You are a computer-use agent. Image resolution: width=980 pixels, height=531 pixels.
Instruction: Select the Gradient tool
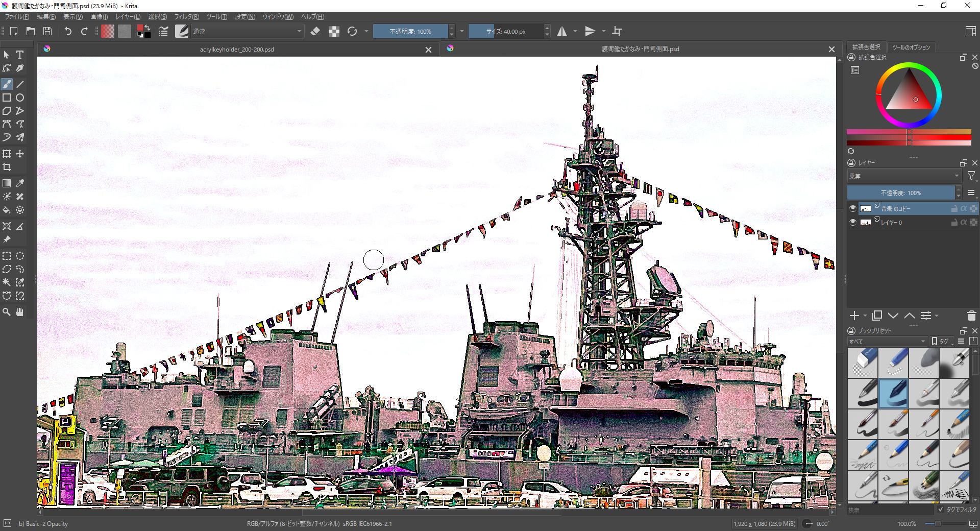coord(7,183)
